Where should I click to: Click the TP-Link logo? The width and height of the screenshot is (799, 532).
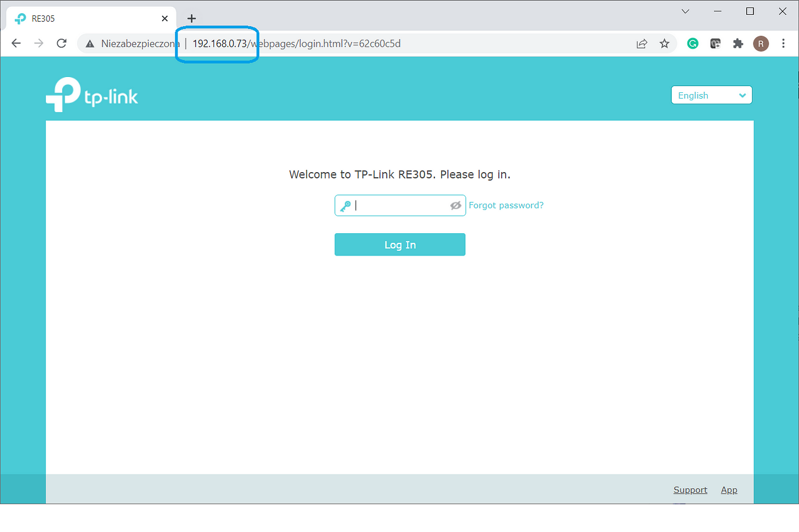point(92,95)
